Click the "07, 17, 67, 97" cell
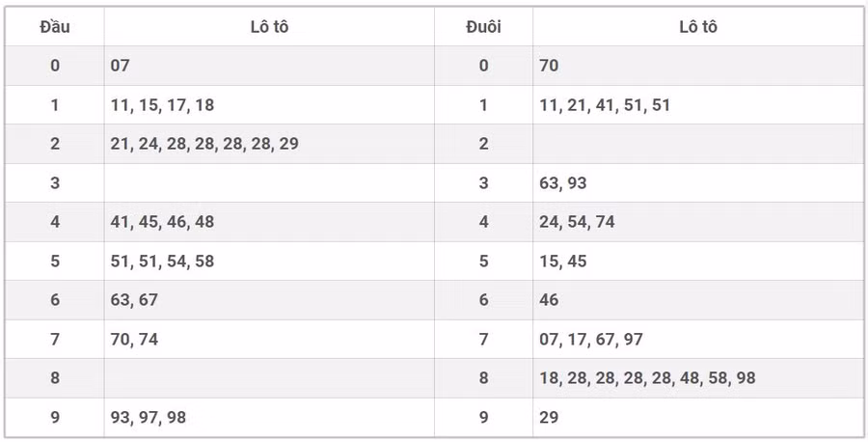Viewport: 868px width, 442px height. [591, 340]
